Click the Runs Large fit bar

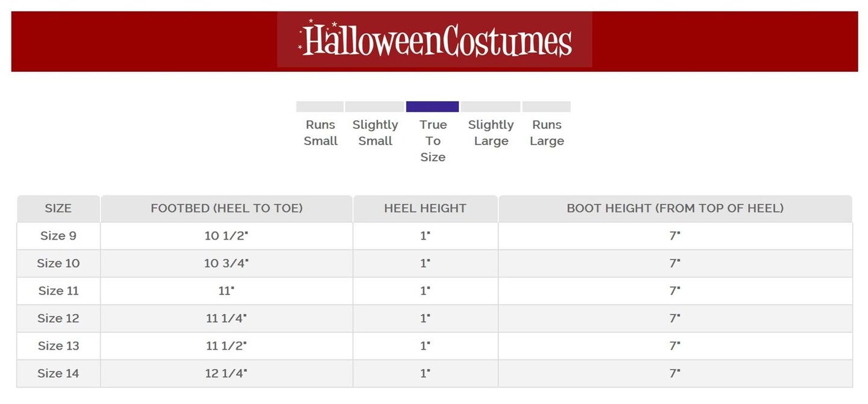coord(546,107)
